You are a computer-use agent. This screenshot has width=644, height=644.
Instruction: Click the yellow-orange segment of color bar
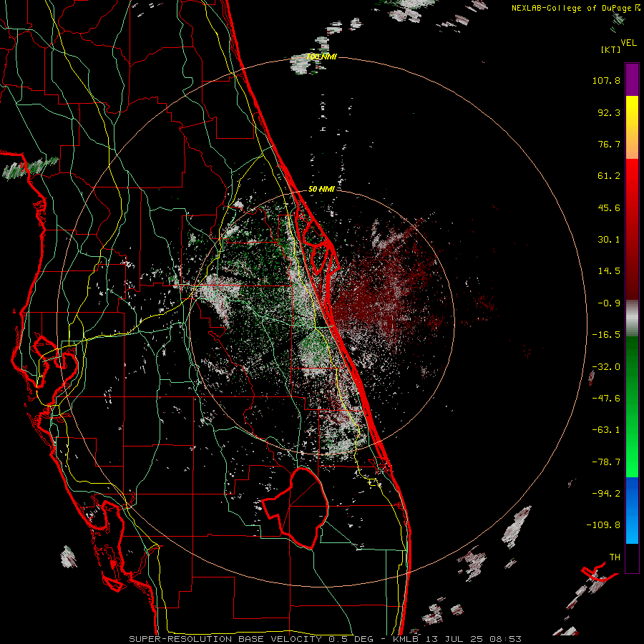coord(632,127)
